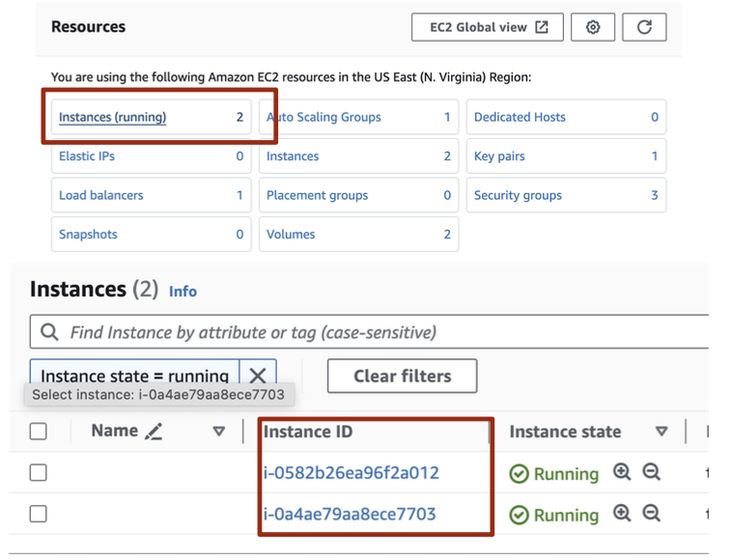Zoom in on the first Running instance state
732x560 pixels.
(623, 472)
